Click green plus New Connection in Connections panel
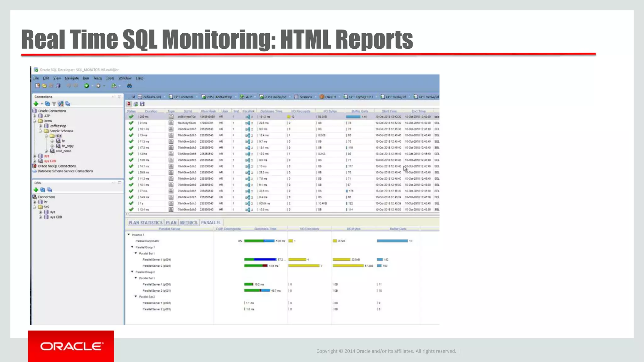The width and height of the screenshot is (644, 362). [36, 104]
